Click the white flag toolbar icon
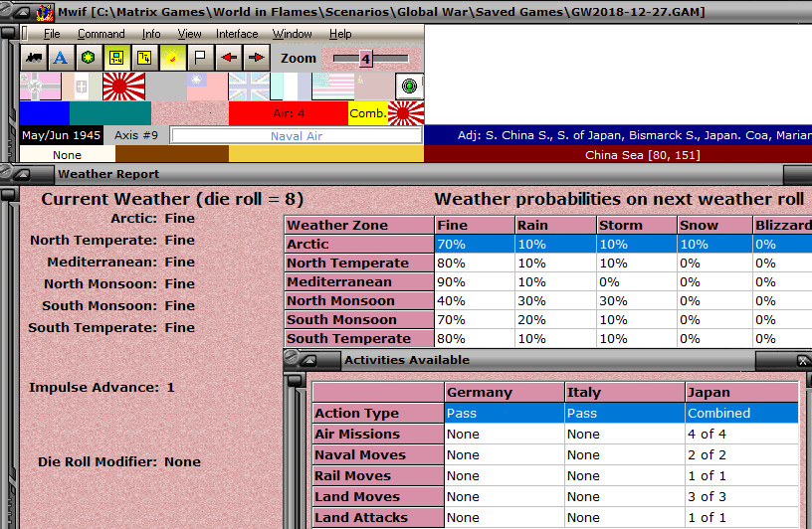This screenshot has height=529, width=812. tap(200, 58)
